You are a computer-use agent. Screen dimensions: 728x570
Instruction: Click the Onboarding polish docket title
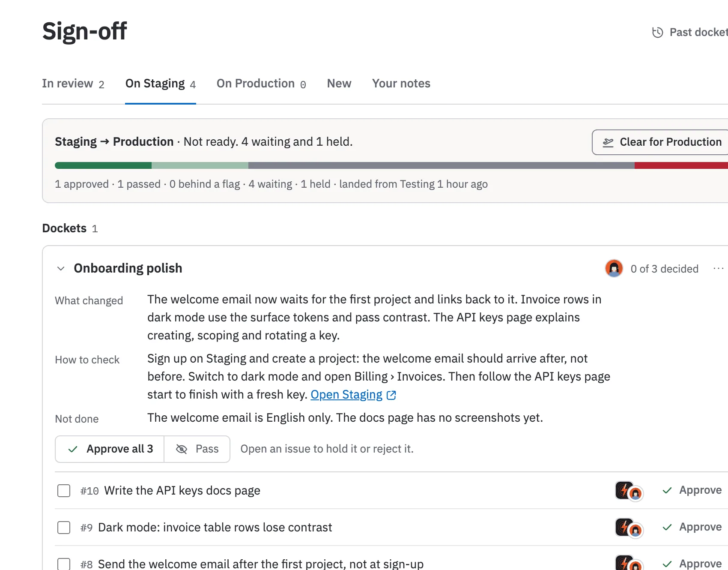click(x=128, y=268)
